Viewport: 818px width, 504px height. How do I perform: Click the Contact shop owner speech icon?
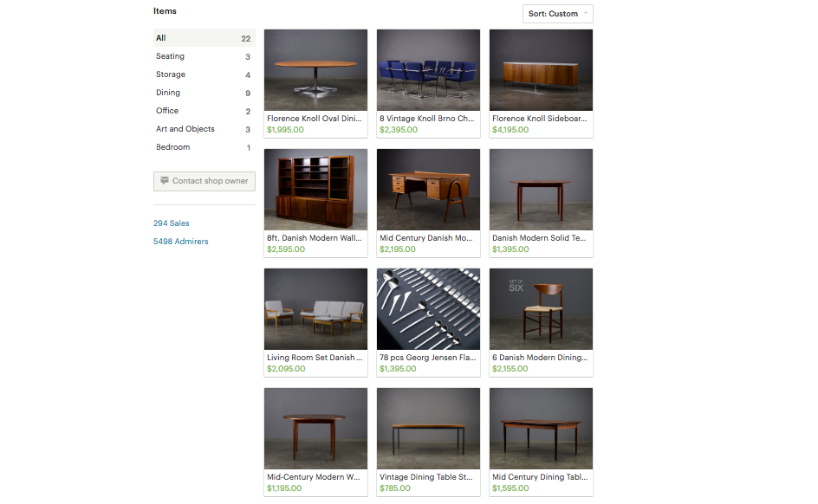165,180
